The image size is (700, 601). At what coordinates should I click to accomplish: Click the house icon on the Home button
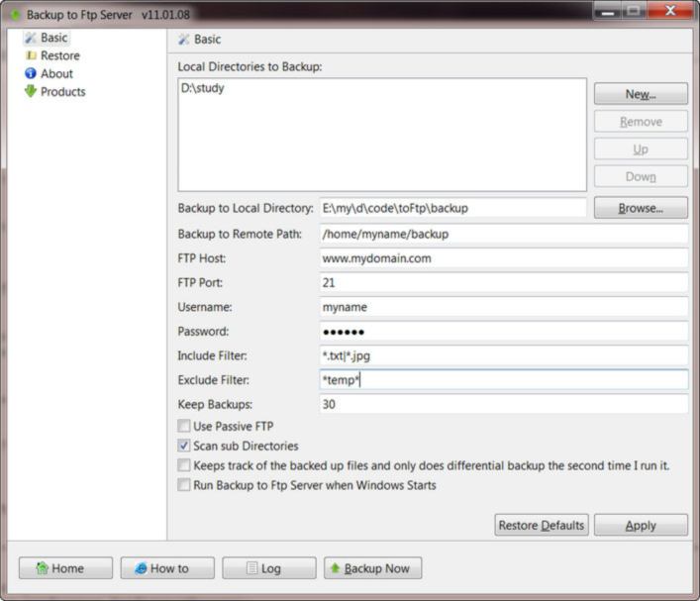click(x=42, y=568)
